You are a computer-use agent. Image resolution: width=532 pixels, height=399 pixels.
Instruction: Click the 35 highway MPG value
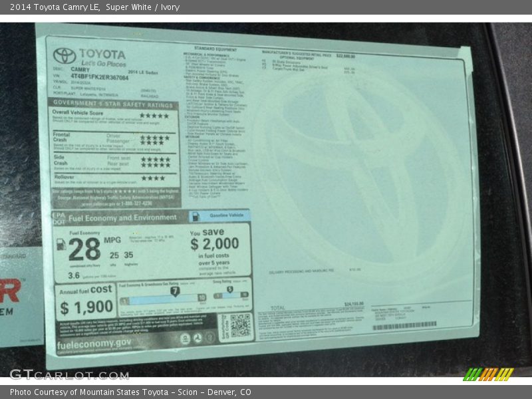128,255
